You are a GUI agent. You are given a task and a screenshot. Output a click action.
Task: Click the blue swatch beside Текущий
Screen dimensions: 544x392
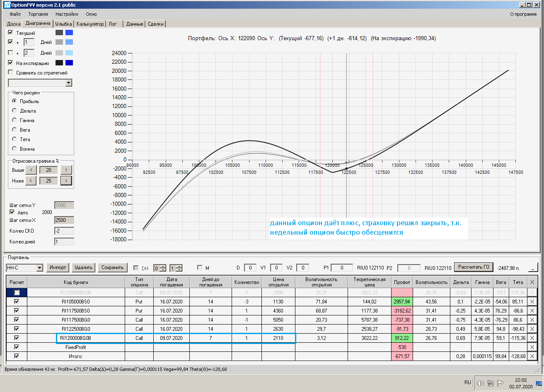click(69, 32)
